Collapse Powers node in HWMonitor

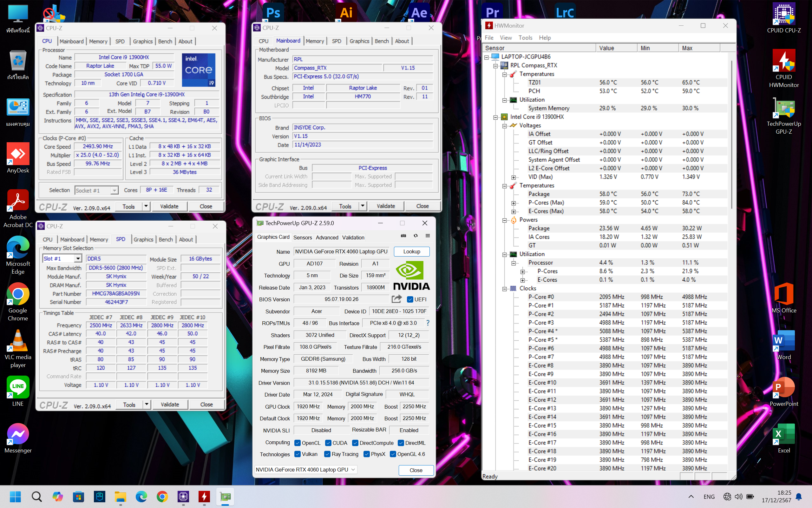point(504,220)
